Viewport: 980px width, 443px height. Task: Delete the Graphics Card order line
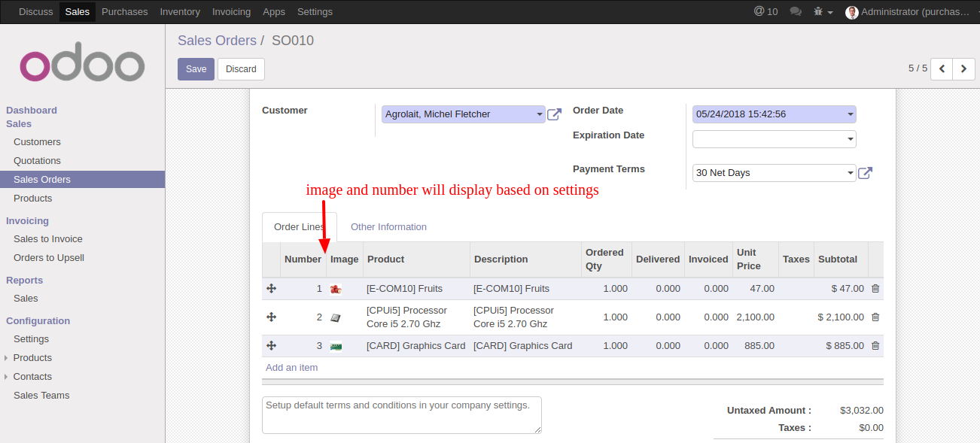(x=875, y=345)
